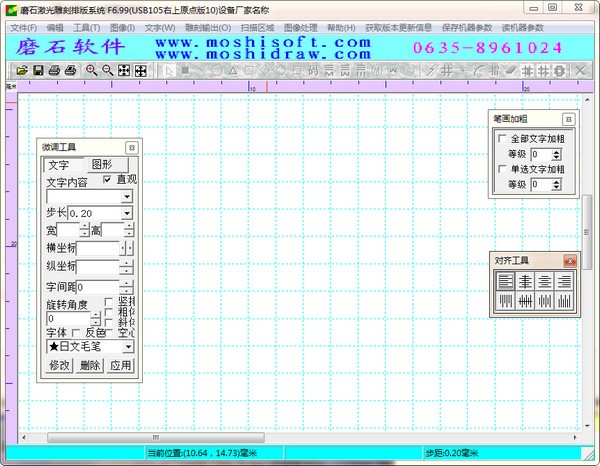Click the 删除 button
This screenshot has width=600, height=466.
(90, 365)
